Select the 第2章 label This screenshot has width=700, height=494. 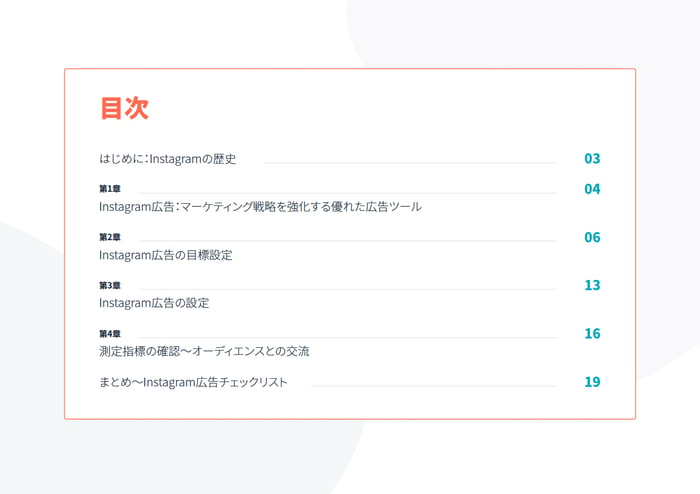[x=110, y=237]
